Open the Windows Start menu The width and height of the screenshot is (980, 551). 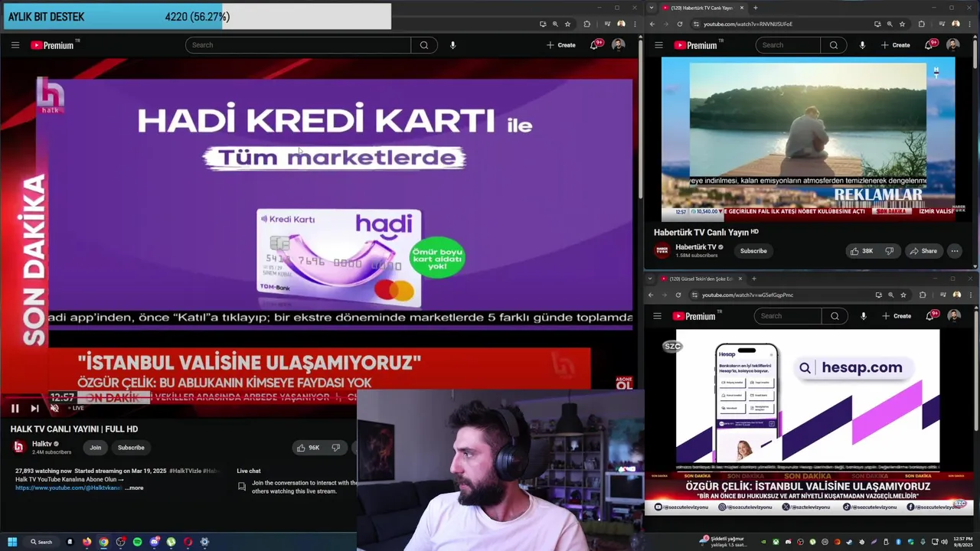12,542
